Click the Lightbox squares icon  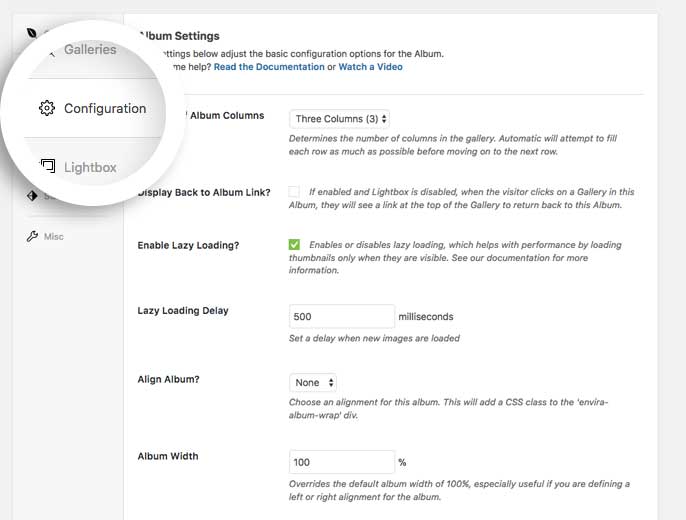[48, 166]
